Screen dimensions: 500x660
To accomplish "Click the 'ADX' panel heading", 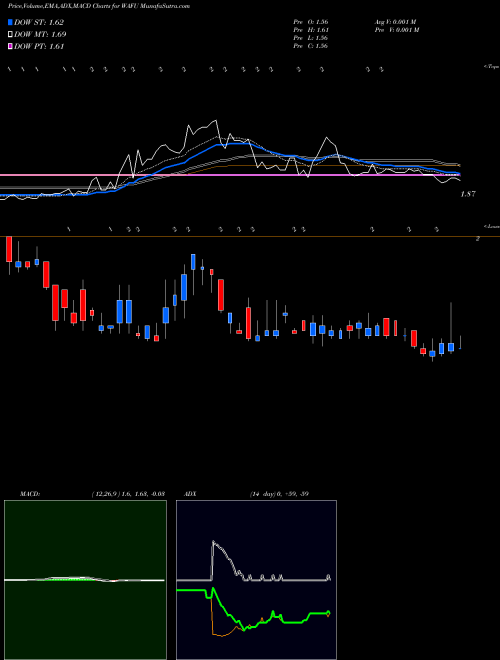I will [x=190, y=493].
